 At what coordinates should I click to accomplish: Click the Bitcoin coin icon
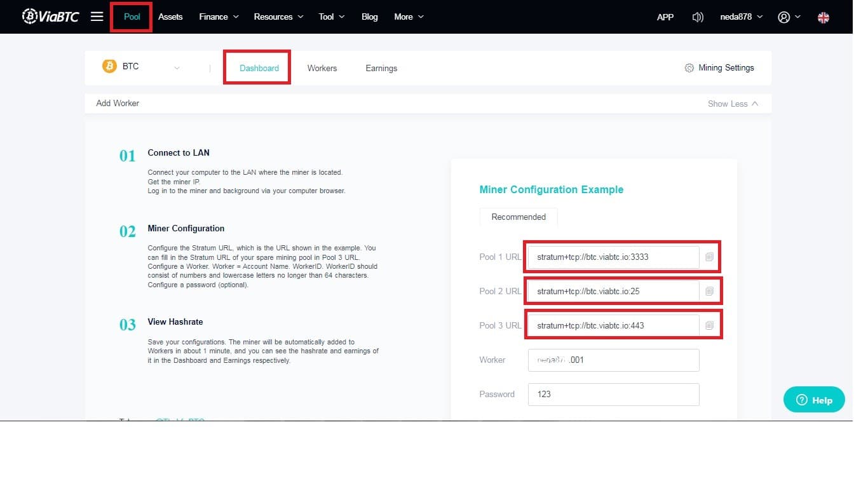click(x=109, y=66)
